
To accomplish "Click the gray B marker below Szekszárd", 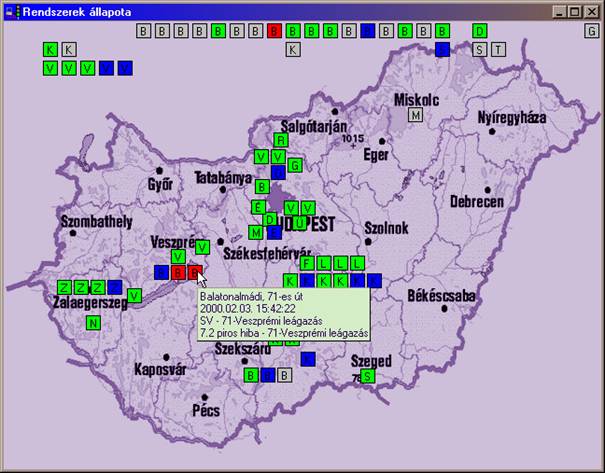I will [x=284, y=375].
